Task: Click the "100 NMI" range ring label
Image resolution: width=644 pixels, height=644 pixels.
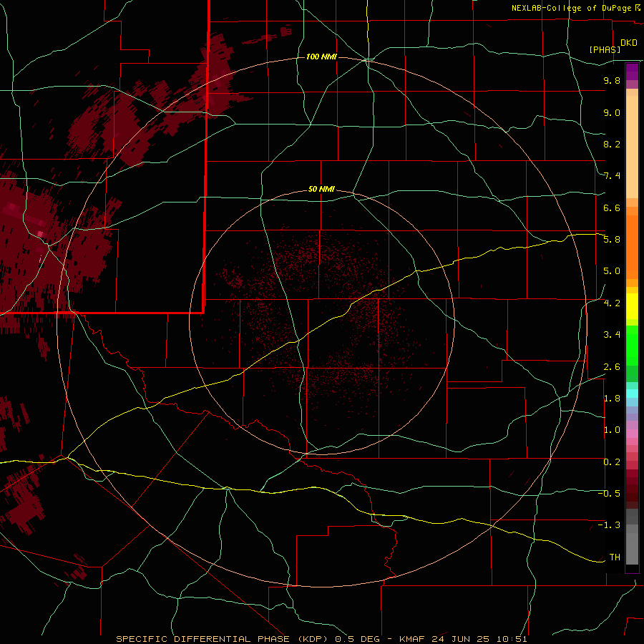Action: click(321, 57)
